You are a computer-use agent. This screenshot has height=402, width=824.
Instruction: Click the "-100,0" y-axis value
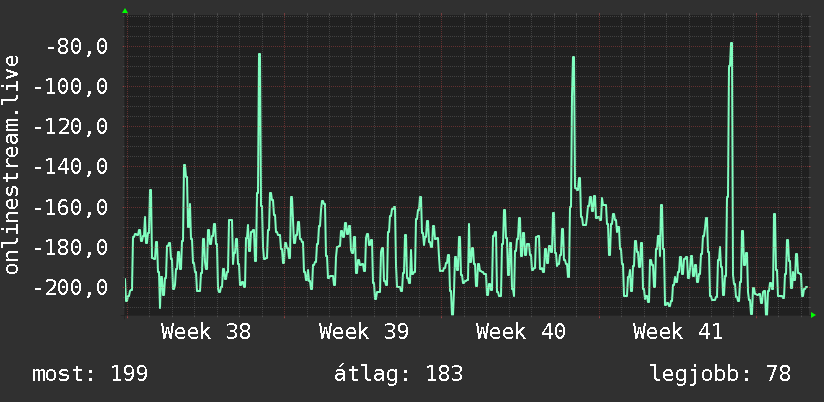point(70,87)
